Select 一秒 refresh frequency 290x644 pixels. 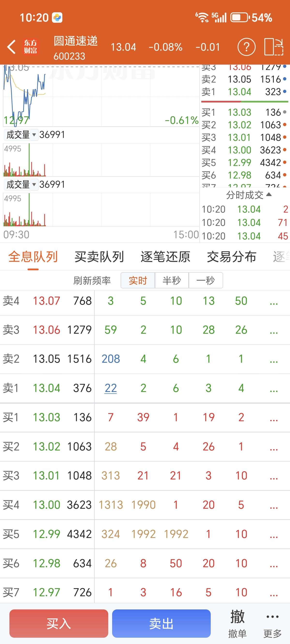point(206,280)
